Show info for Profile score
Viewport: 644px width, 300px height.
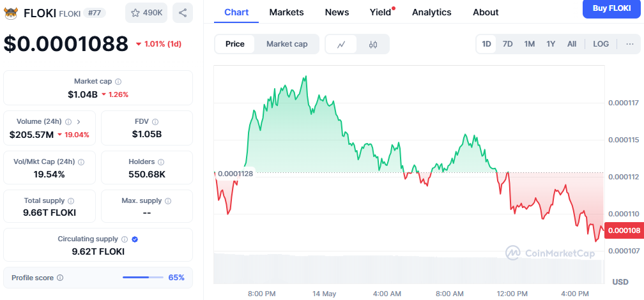pos(60,278)
